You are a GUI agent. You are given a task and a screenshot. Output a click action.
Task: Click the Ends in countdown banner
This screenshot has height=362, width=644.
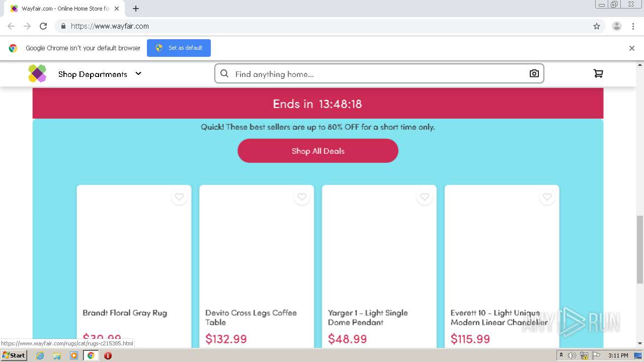318,104
